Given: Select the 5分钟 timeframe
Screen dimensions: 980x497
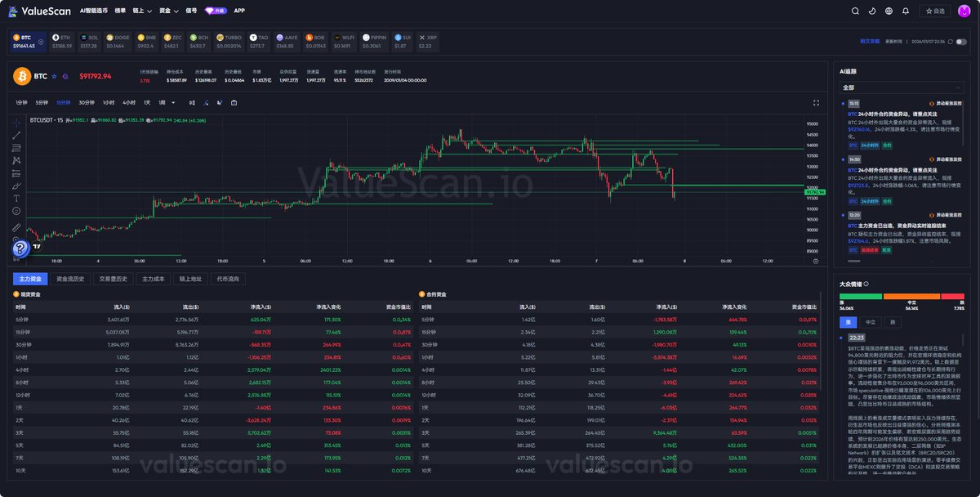Looking at the screenshot, I should tap(42, 102).
